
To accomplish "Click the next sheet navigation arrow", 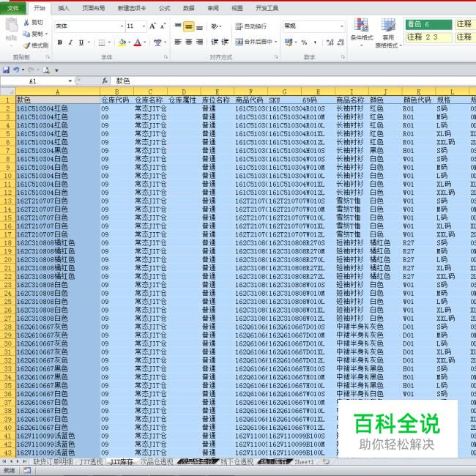I will tap(18, 461).
